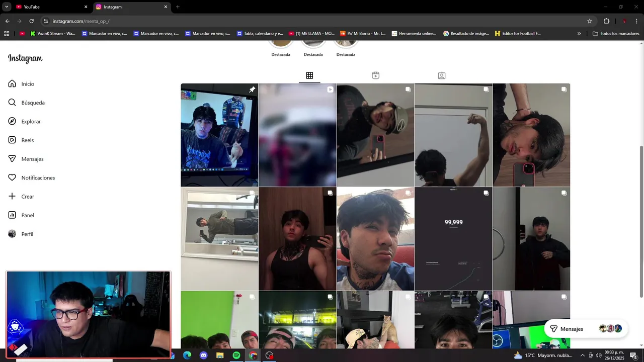Viewport: 644px width, 362px height.
Task: Open File Explorer from taskbar
Action: (x=220, y=355)
